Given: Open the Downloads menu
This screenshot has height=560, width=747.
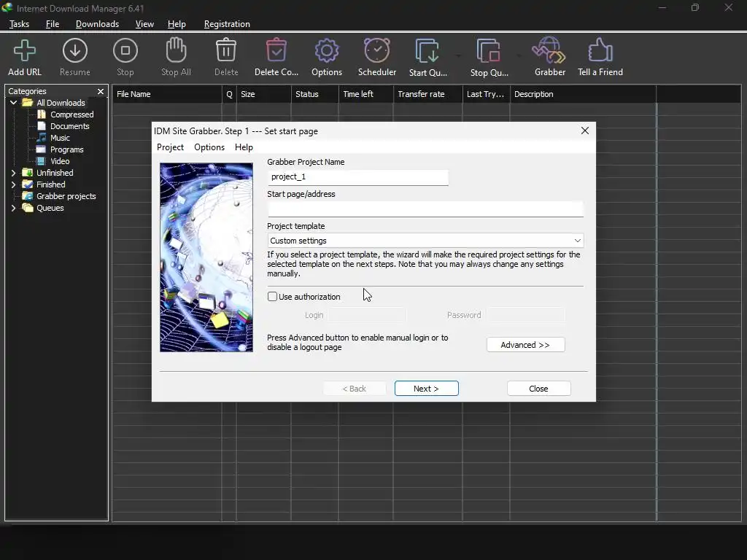Looking at the screenshot, I should [97, 24].
